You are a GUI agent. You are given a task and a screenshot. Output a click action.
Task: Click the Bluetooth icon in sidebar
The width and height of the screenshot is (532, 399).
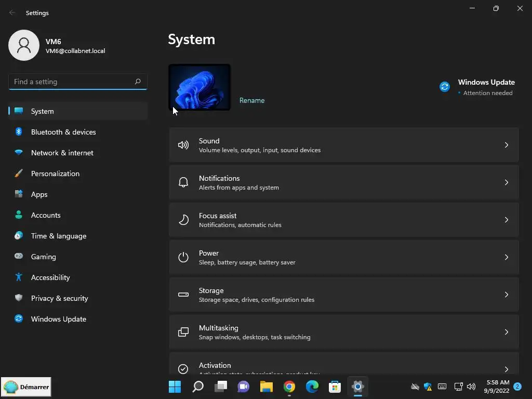point(19,131)
